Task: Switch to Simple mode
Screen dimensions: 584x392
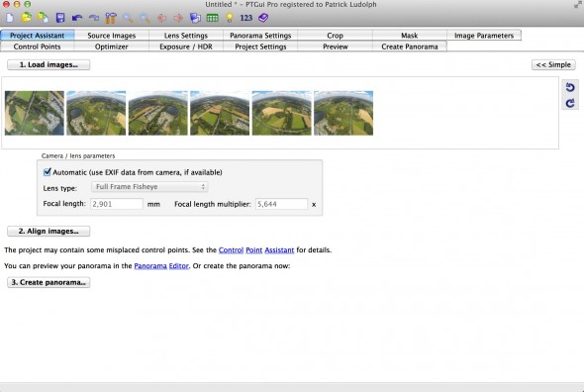Action: [553, 64]
